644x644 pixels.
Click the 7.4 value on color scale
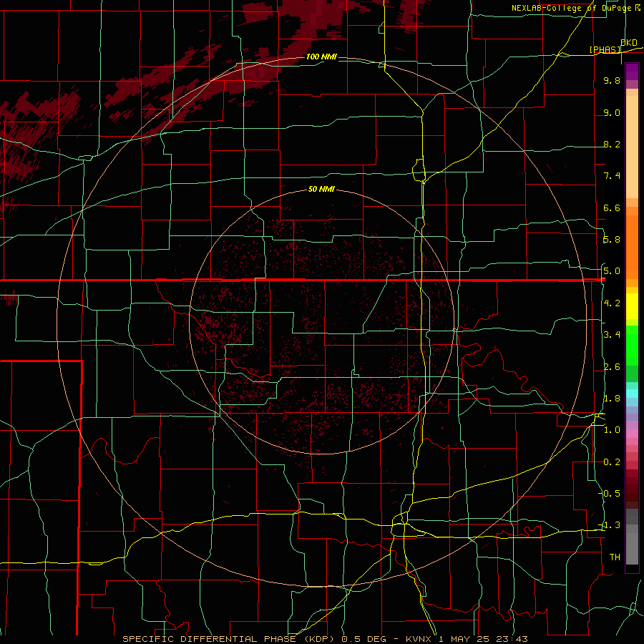click(x=612, y=176)
